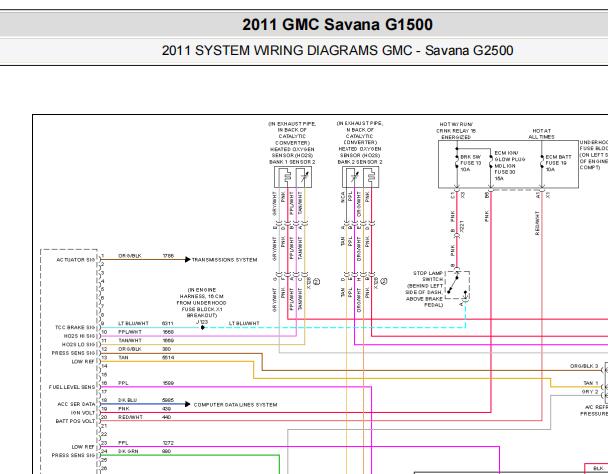Select the 'LOW REF' label at pin 13

83,362
